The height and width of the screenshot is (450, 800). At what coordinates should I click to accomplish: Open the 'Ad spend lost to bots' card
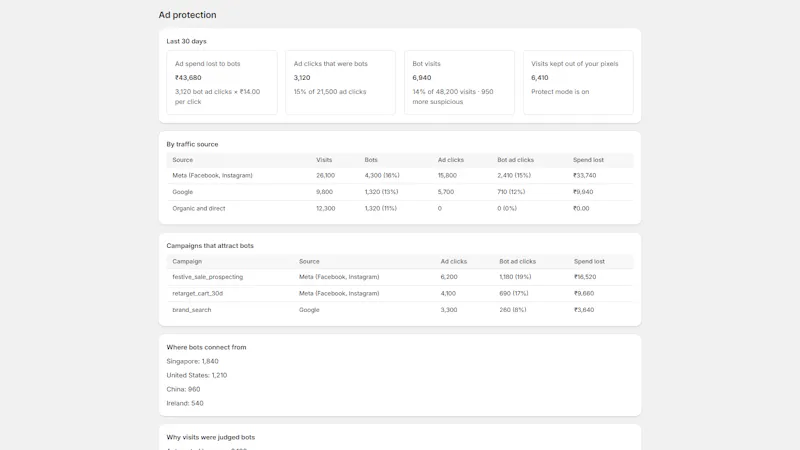tap(222, 82)
